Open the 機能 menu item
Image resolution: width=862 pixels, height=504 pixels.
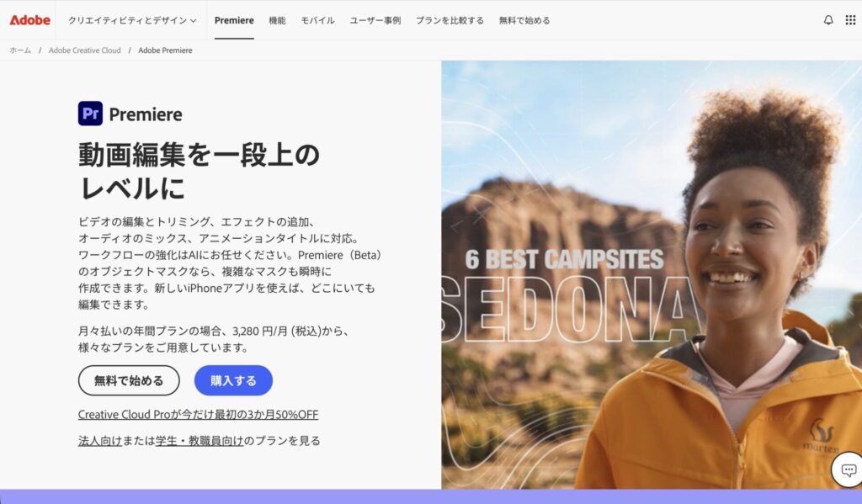pos(277,20)
